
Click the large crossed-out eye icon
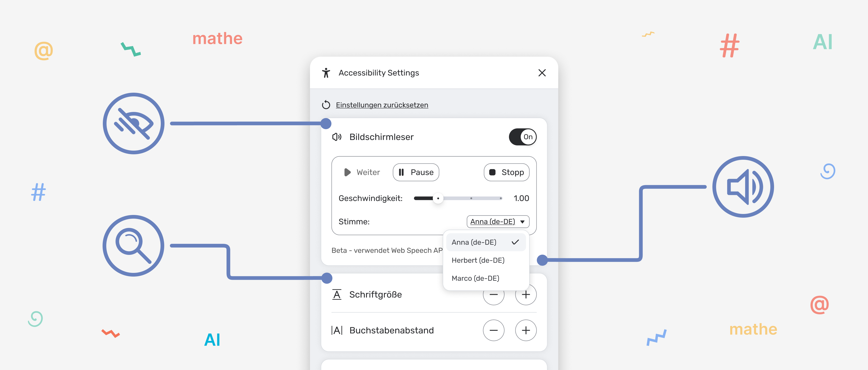pyautogui.click(x=133, y=124)
